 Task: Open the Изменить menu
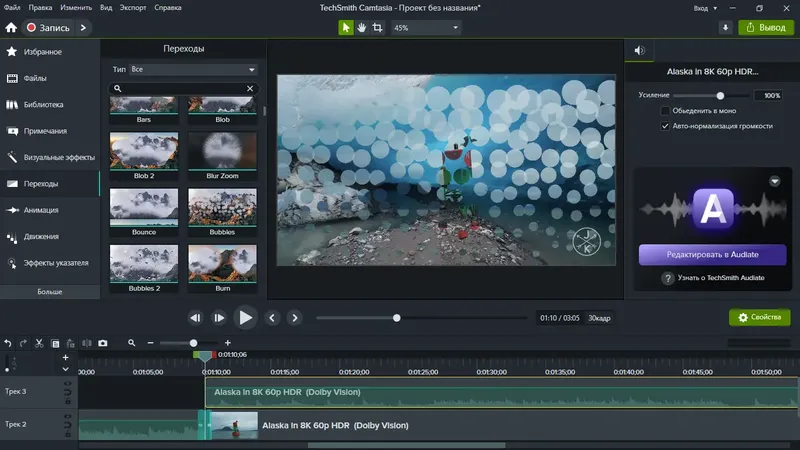[x=76, y=8]
